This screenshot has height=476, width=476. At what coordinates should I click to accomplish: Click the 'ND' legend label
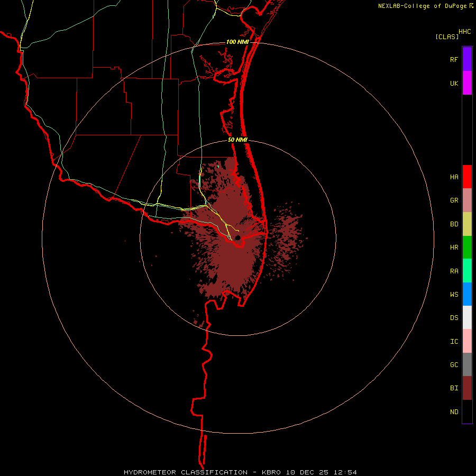pyautogui.click(x=454, y=412)
